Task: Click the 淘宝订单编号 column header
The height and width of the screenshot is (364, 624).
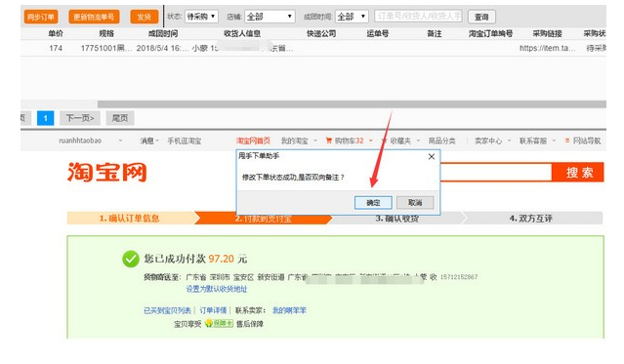Action: [490, 34]
